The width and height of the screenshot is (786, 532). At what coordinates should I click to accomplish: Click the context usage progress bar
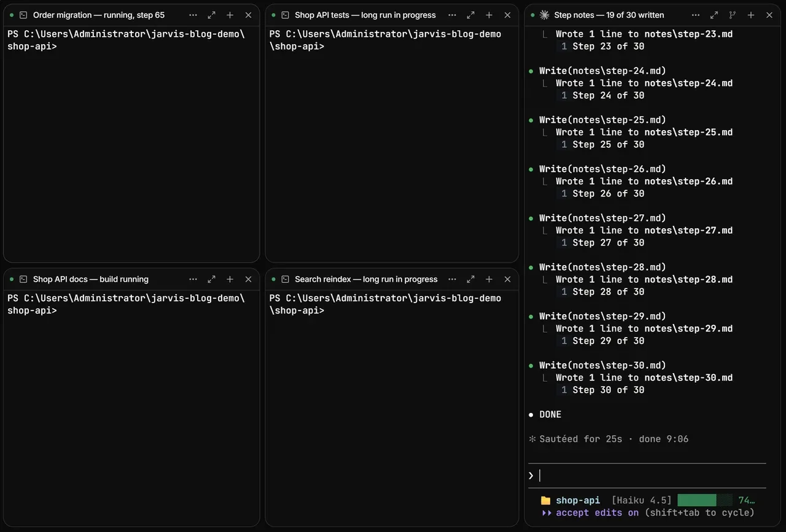coord(705,500)
